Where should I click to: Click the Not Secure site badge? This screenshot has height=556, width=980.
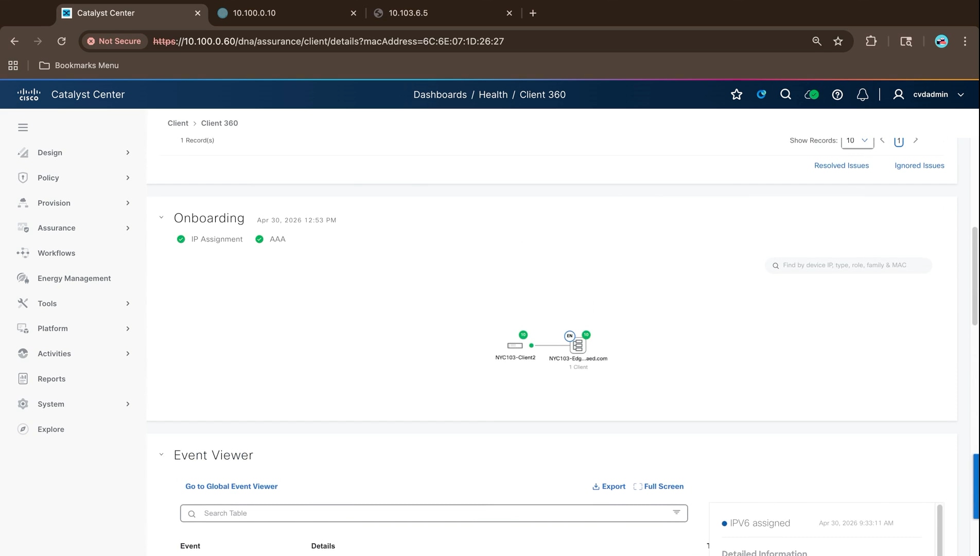114,41
